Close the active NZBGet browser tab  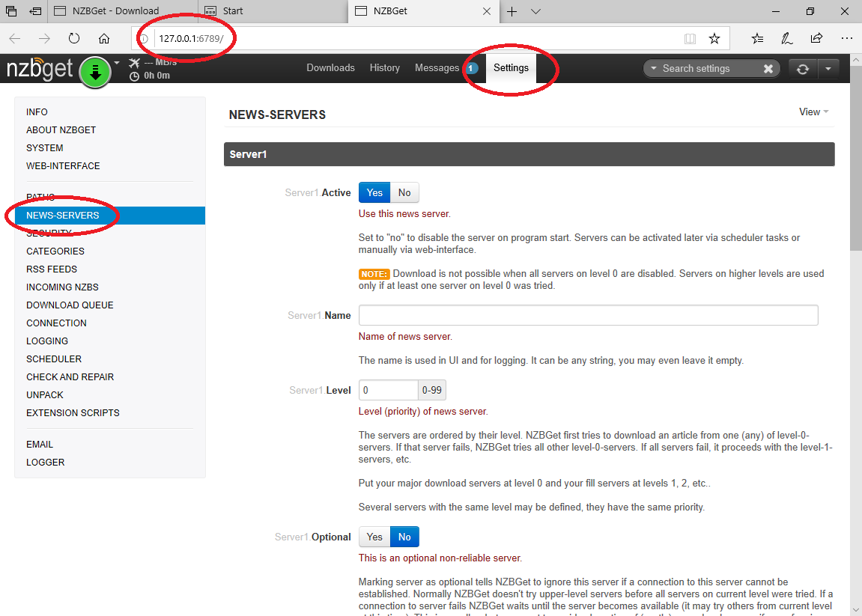coord(487,11)
